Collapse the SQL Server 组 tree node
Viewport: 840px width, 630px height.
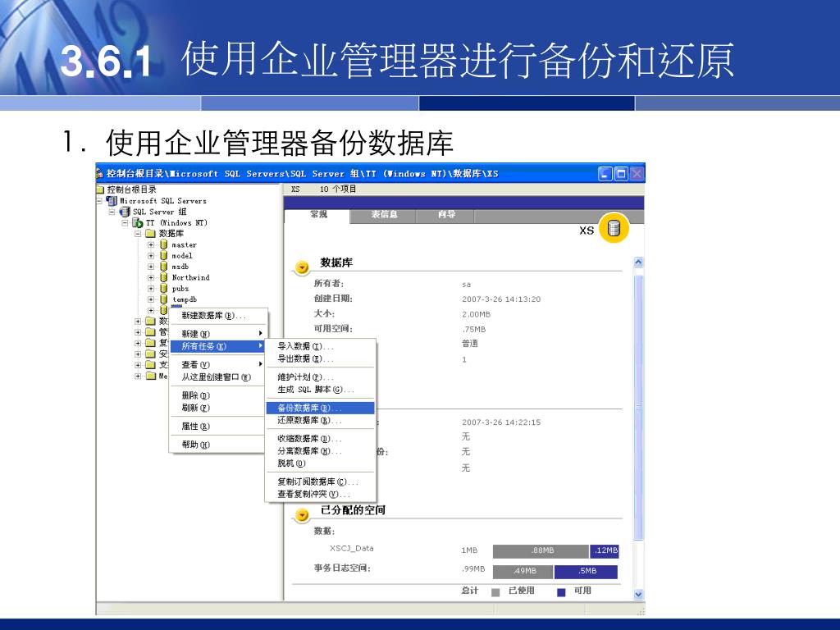112,212
